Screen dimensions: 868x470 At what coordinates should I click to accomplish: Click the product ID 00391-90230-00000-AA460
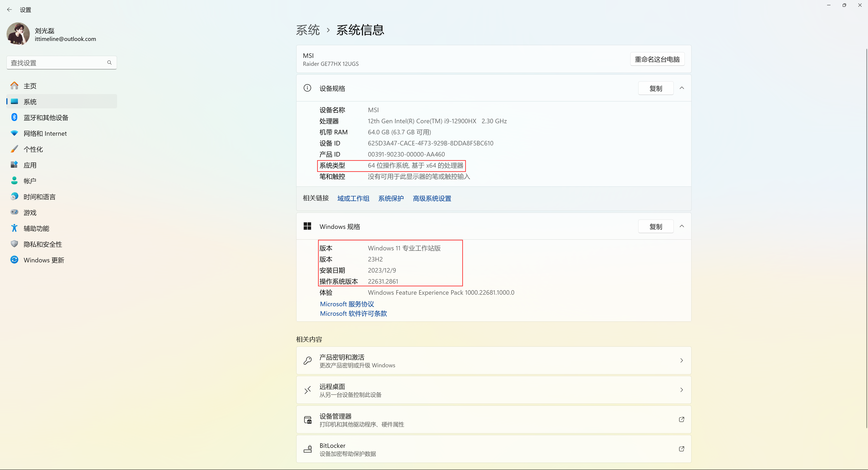(x=406, y=154)
